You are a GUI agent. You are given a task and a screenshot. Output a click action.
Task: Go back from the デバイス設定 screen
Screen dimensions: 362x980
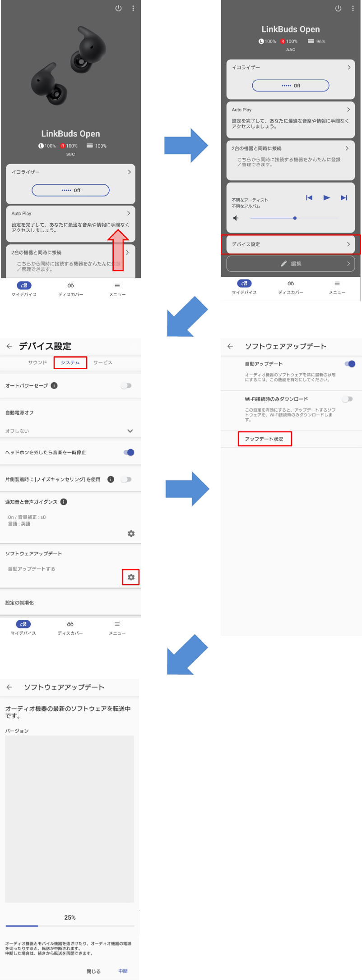[9, 346]
